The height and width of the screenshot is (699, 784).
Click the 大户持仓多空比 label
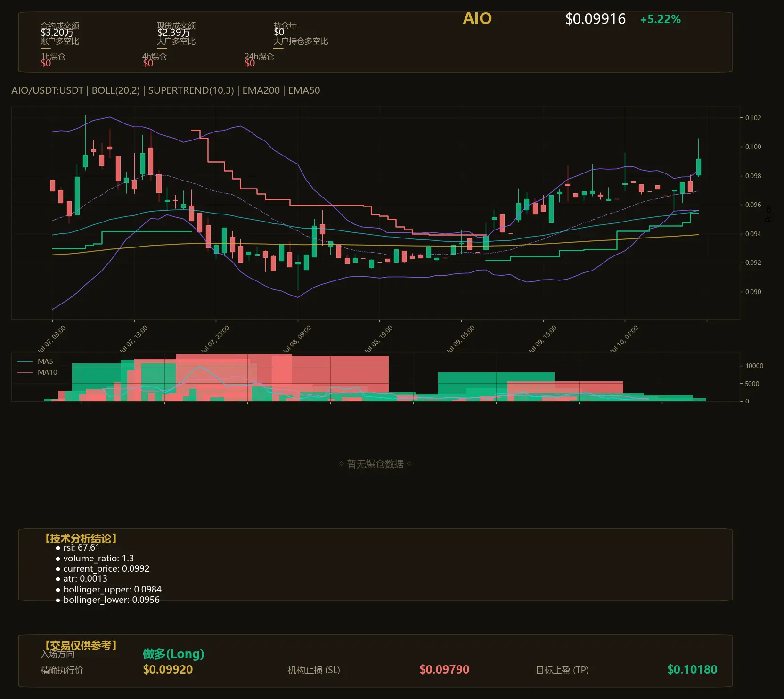(x=301, y=41)
